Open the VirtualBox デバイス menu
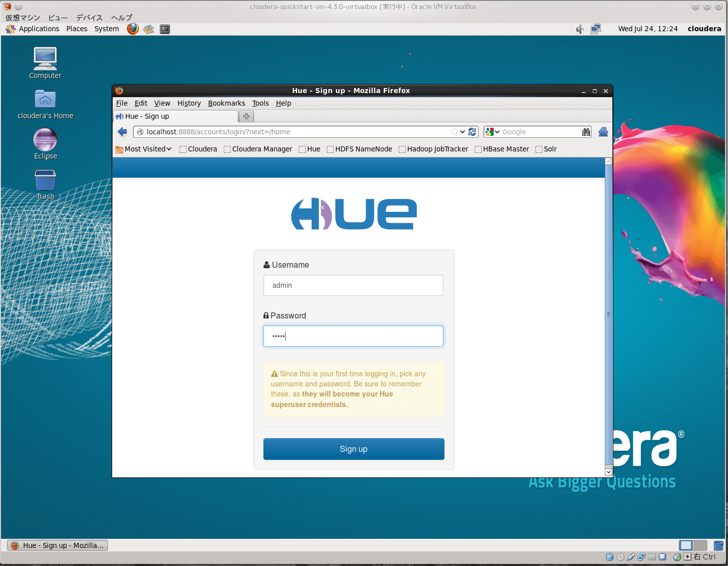Viewport: 728px width, 566px height. (x=89, y=18)
